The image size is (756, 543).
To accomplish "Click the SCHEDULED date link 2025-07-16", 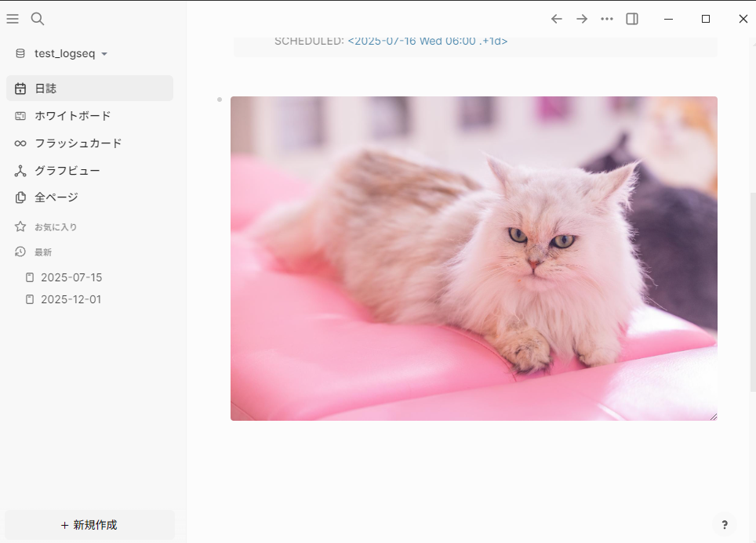I will pos(427,42).
